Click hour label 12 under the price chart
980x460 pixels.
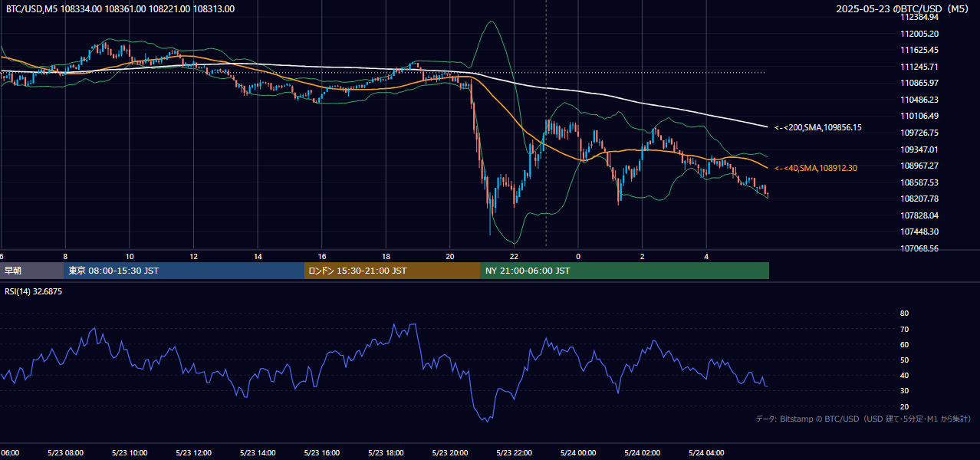pos(193,256)
